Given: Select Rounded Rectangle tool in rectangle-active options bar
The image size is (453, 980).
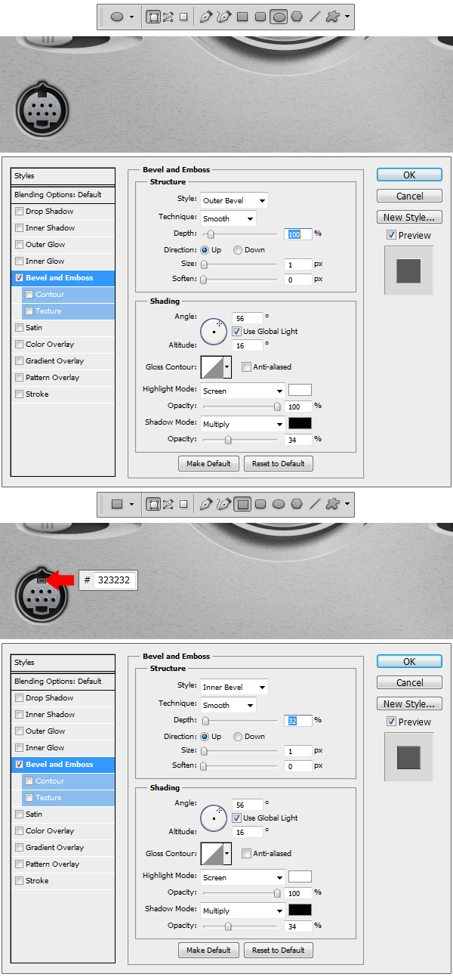Looking at the screenshot, I should [260, 503].
